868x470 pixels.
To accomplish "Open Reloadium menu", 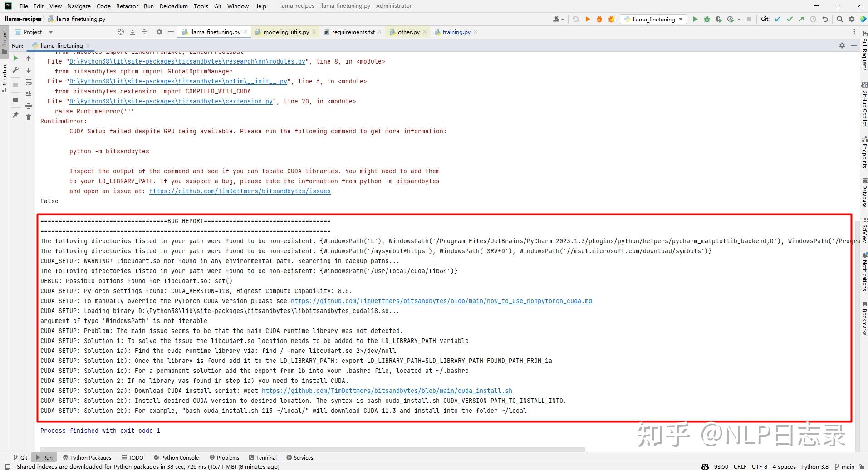I will pyautogui.click(x=174, y=6).
